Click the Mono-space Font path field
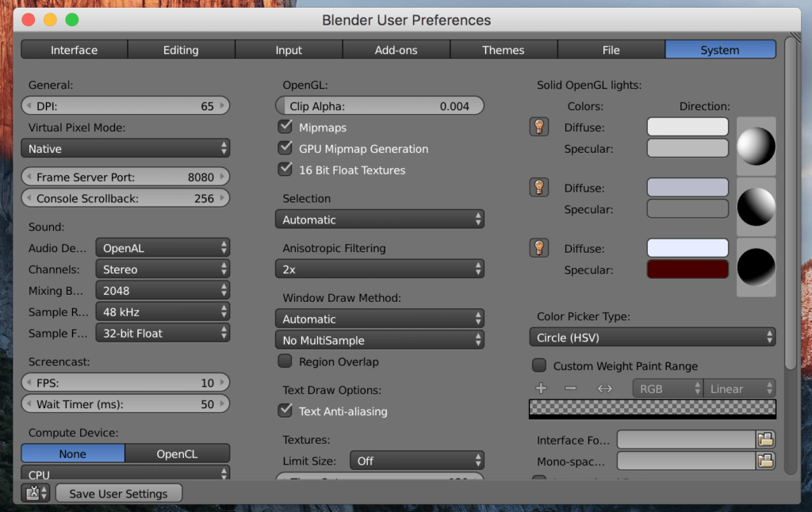This screenshot has width=812, height=512. (x=686, y=460)
